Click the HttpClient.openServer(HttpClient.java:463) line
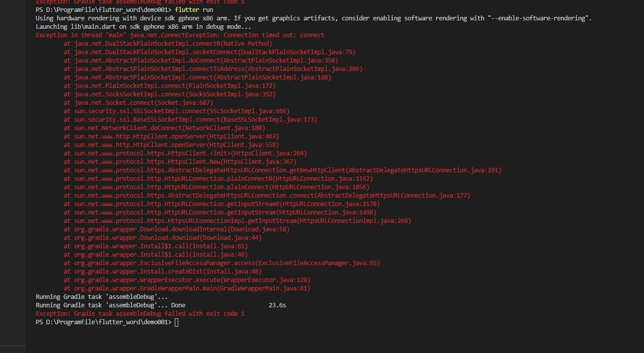 pyautogui.click(x=171, y=137)
